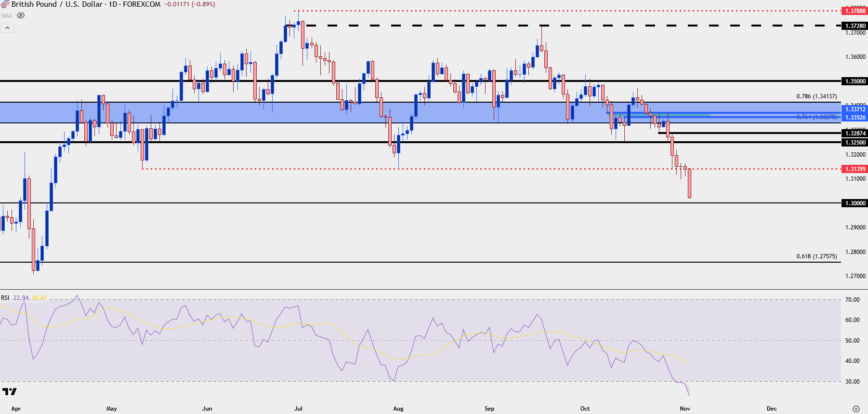Click the Aug label on time axis
The height and width of the screenshot is (414, 868).
pos(398,409)
